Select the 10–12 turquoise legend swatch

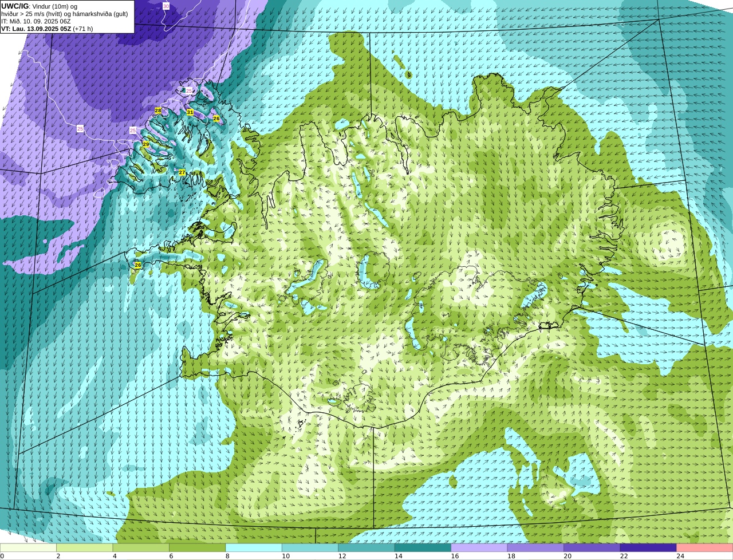tap(310, 547)
